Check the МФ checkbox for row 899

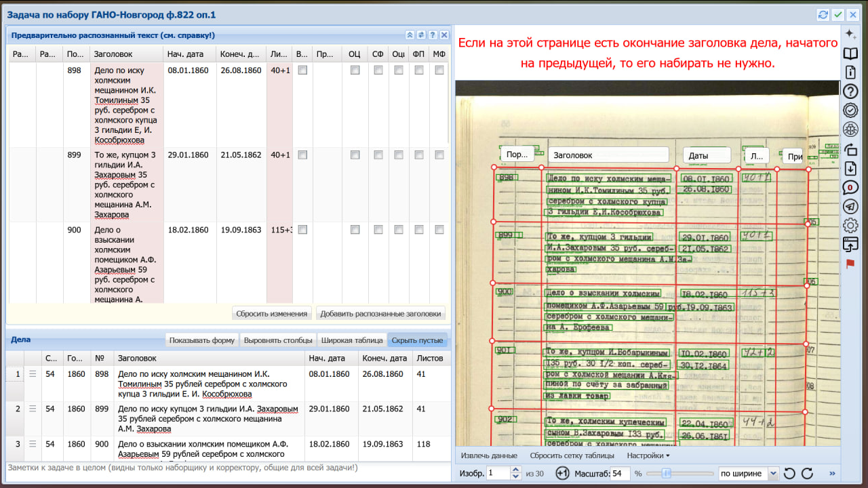click(439, 155)
